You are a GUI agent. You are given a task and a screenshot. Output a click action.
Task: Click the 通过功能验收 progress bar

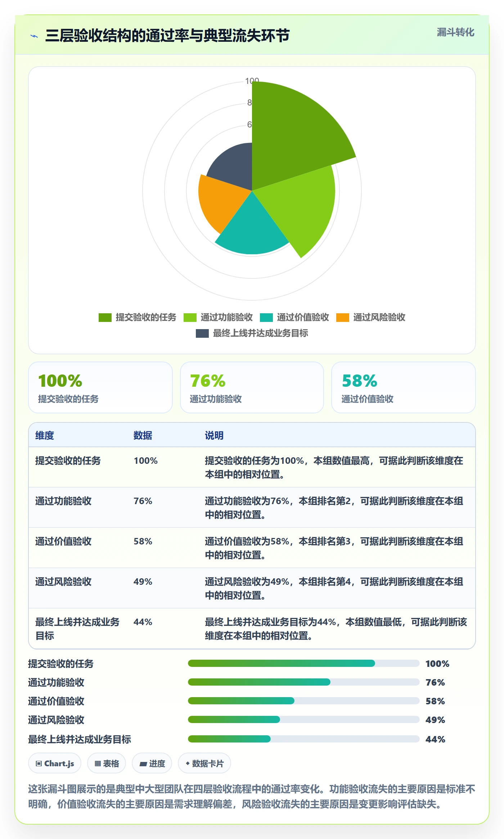(x=303, y=682)
